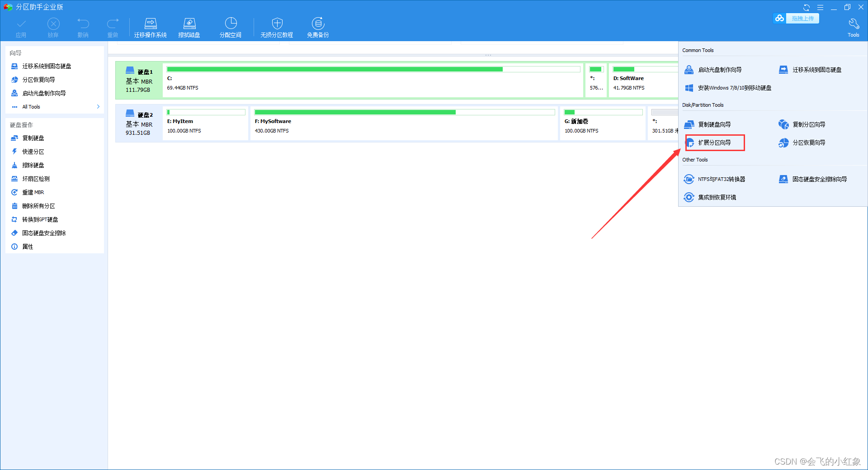
Task: Select the D: SoftWare partition
Action: pyautogui.click(x=644, y=80)
